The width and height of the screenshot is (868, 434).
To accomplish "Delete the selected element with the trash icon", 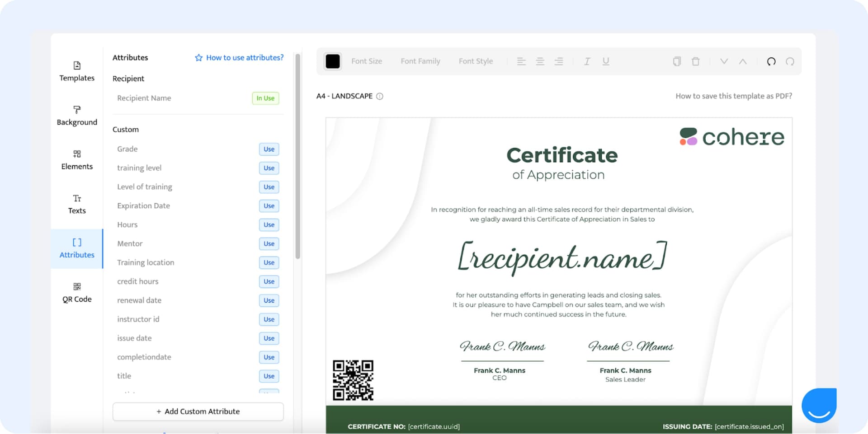I will coord(695,61).
